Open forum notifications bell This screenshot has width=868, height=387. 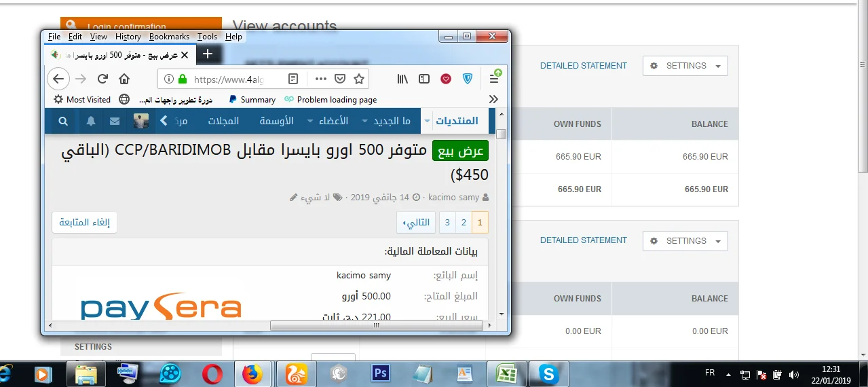[x=91, y=122]
